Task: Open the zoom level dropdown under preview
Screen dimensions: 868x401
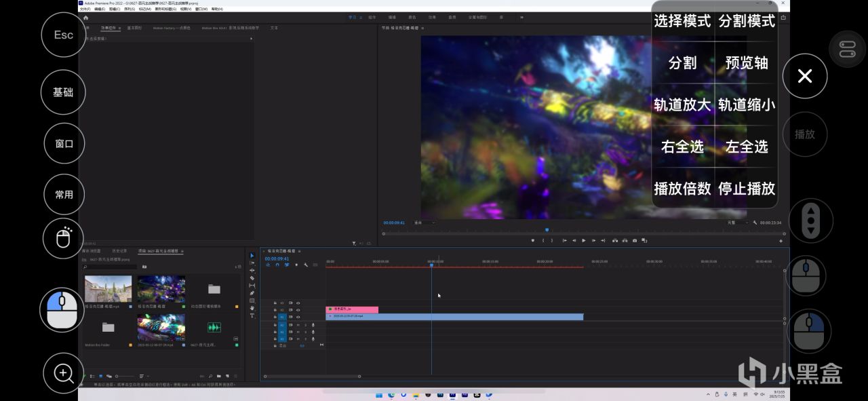Action: 425,223
